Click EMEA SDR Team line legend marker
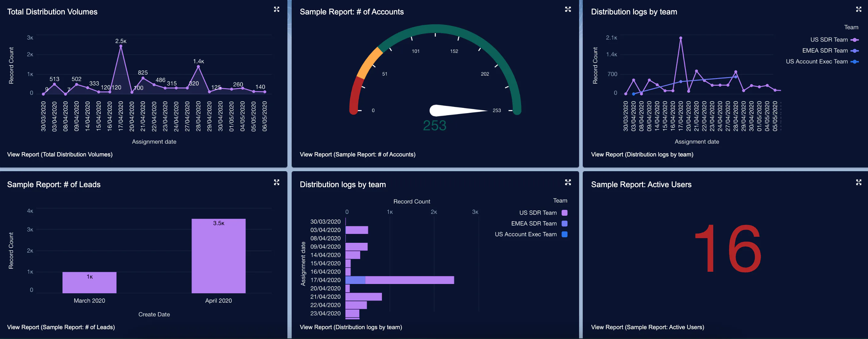Image resolution: width=868 pixels, height=339 pixels. tap(854, 51)
